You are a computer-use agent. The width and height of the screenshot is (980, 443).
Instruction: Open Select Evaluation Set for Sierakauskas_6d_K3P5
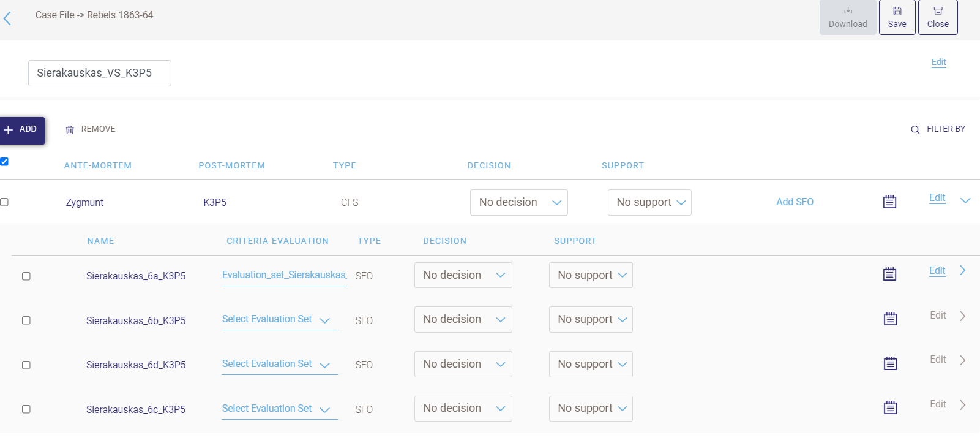[279, 365]
